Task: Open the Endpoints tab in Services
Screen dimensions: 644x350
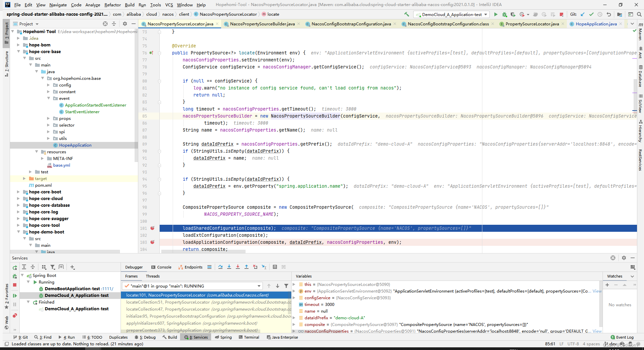Action: coord(190,267)
